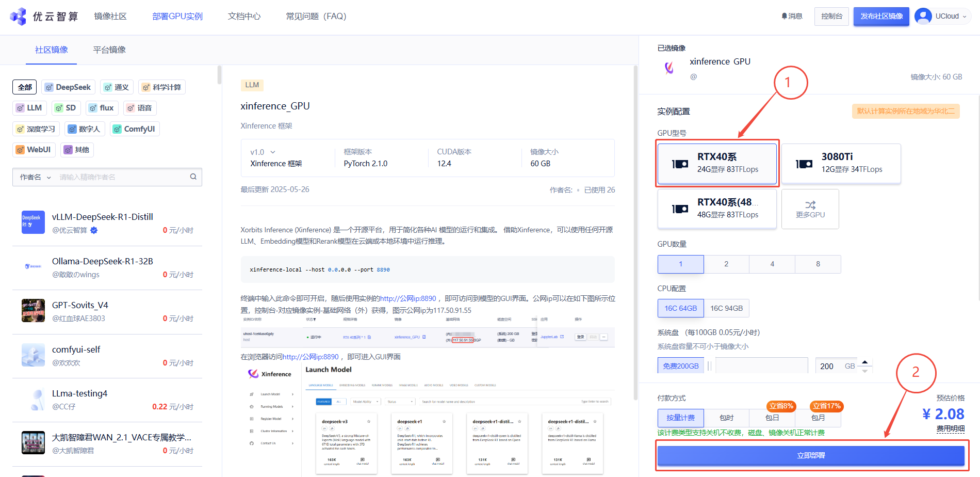Screen dimensions: 980x477
Task: Click the 优云智算 logo icon
Action: click(x=18, y=17)
